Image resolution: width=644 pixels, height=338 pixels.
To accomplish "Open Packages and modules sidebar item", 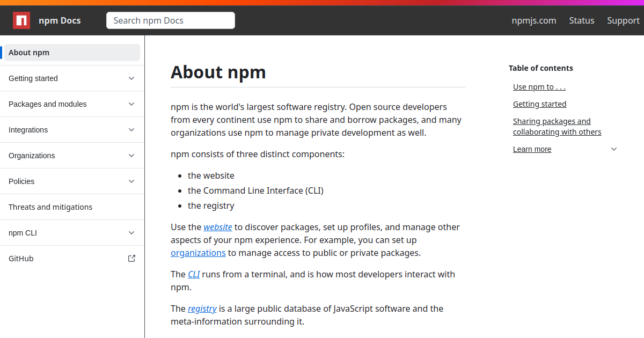I will (72, 104).
